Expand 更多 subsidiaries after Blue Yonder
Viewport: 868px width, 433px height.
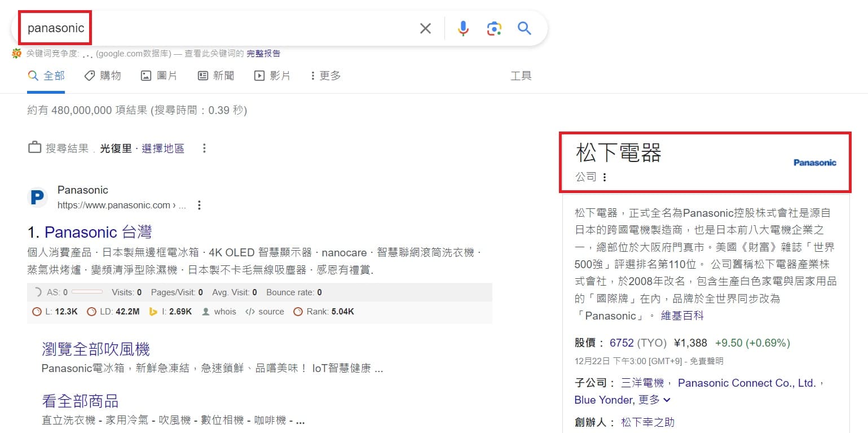[655, 400]
